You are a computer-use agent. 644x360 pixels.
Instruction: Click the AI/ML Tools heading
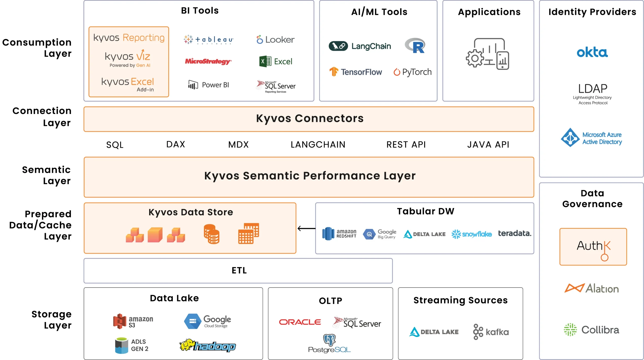coord(379,12)
